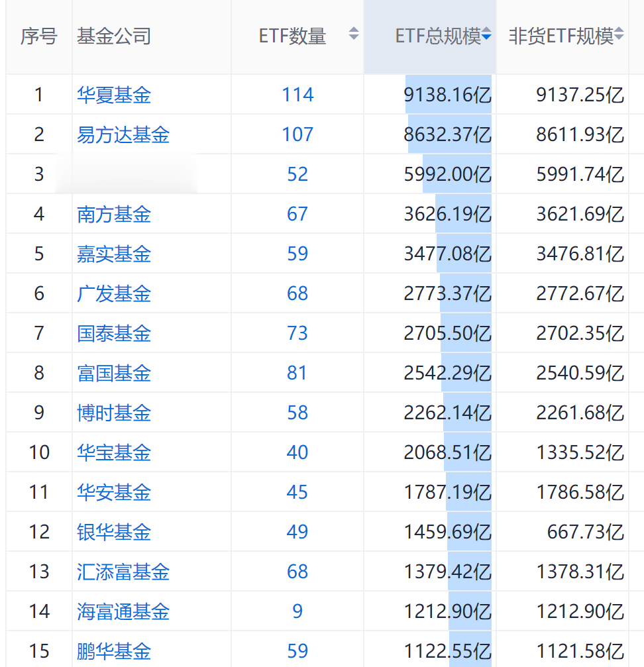Select total scale value 1122.55亿
Viewport: 644px width, 667px height.
coord(447,652)
